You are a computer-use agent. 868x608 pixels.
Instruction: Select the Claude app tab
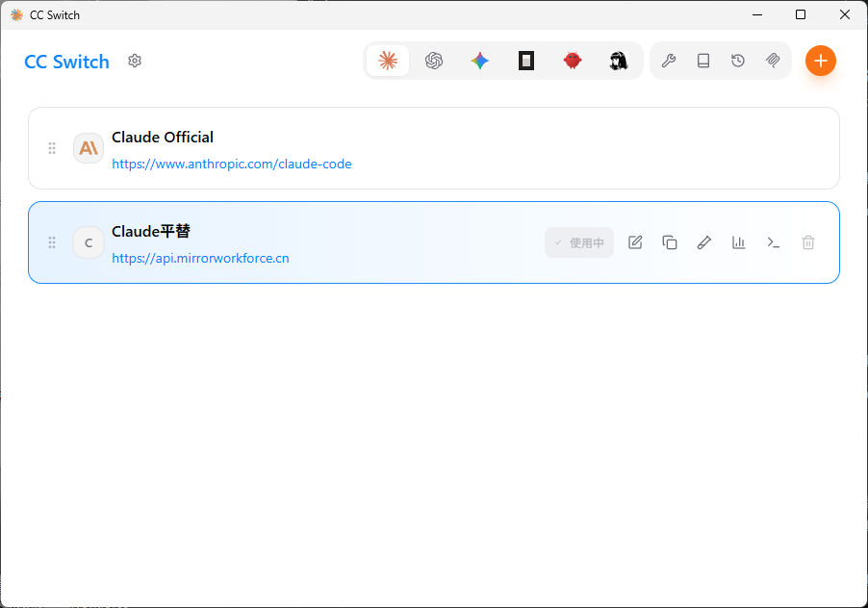[388, 61]
